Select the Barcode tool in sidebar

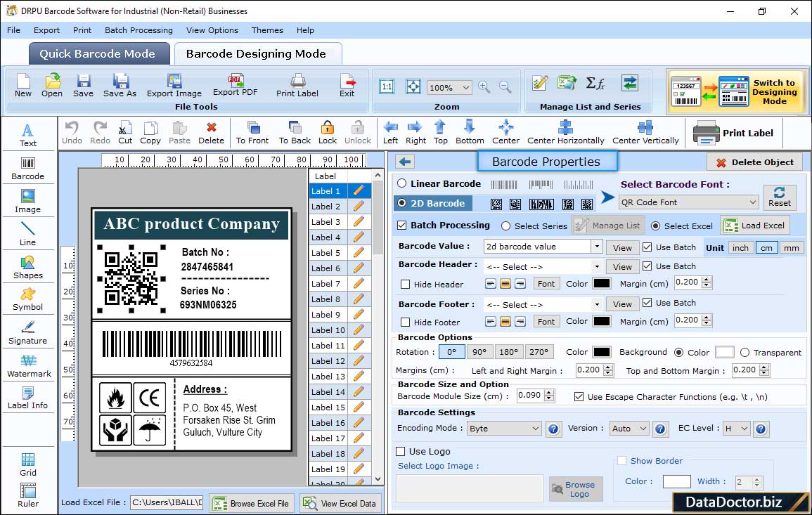28,169
